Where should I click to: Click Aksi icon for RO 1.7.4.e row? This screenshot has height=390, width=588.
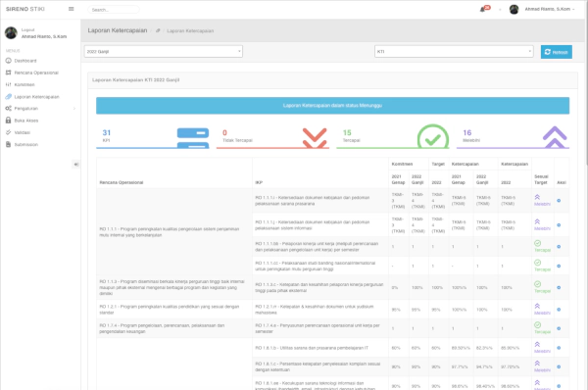pos(559,328)
